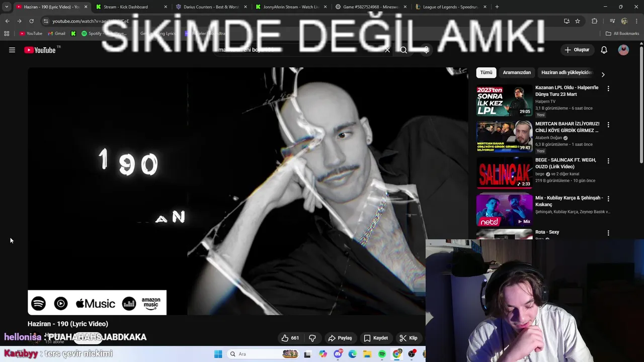The height and width of the screenshot is (362, 644).
Task: Open options for Mix - Kubilay Karça
Action: pyautogui.click(x=608, y=199)
